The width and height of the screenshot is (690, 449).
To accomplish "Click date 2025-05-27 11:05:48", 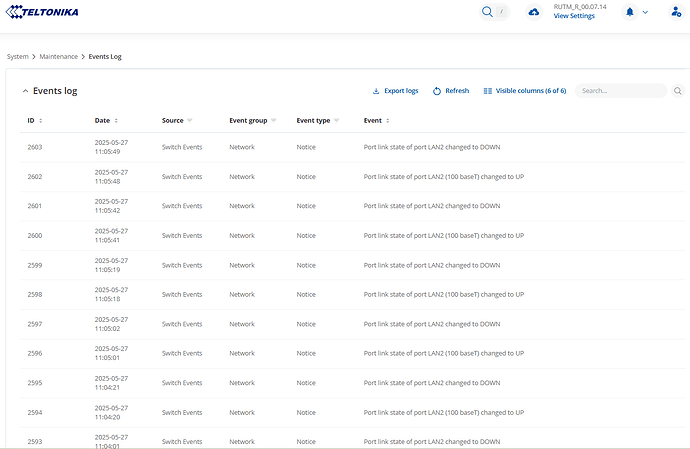I will pyautogui.click(x=111, y=177).
